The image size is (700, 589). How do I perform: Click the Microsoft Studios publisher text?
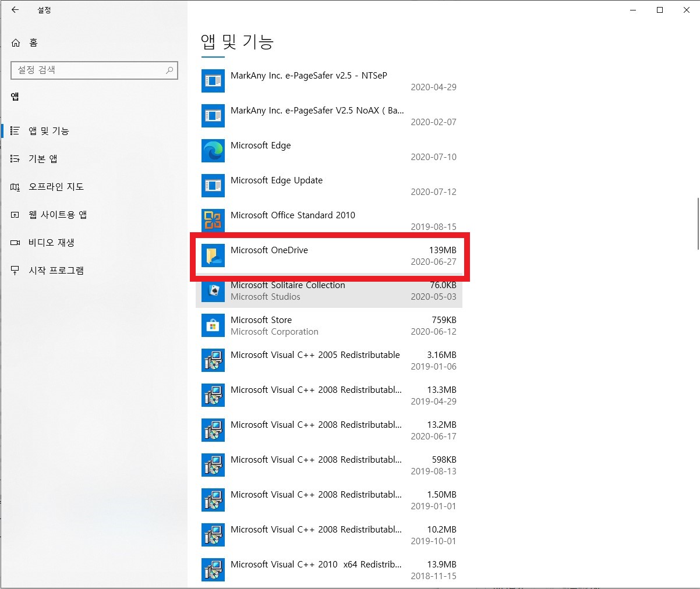(266, 297)
